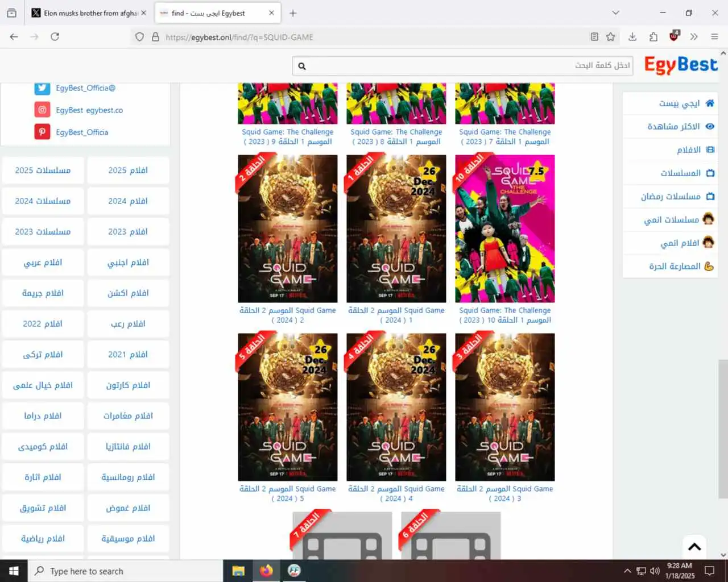Image resolution: width=728 pixels, height=582 pixels.
Task: Click the Pinterest icon for EgyBest_Officia
Action: (x=42, y=132)
